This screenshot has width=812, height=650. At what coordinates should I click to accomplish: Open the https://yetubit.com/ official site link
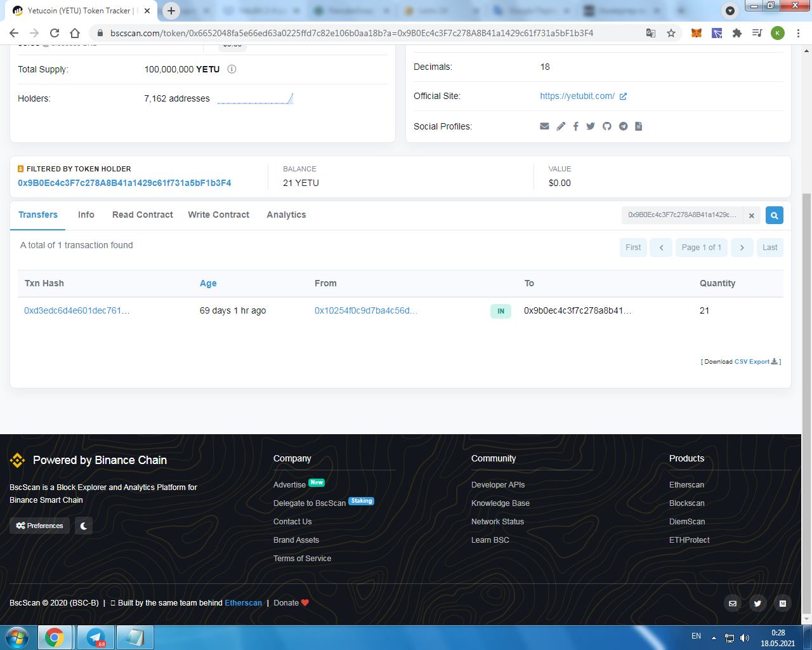(x=577, y=96)
